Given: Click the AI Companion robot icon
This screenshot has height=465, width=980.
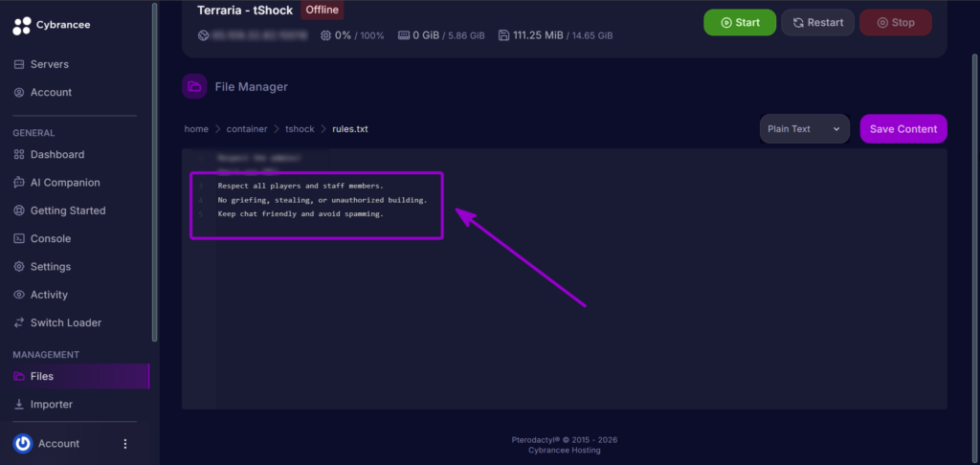Looking at the screenshot, I should click(19, 183).
